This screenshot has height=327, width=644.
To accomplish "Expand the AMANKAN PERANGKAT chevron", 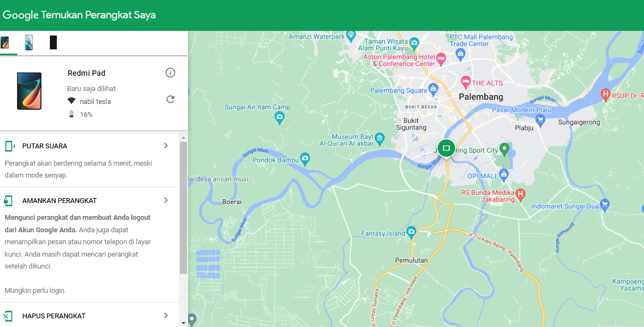I will [x=166, y=200].
